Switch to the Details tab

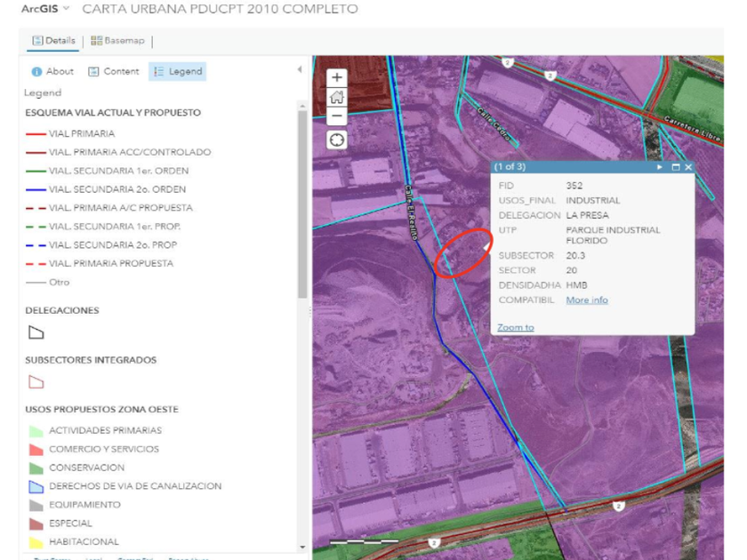point(53,41)
